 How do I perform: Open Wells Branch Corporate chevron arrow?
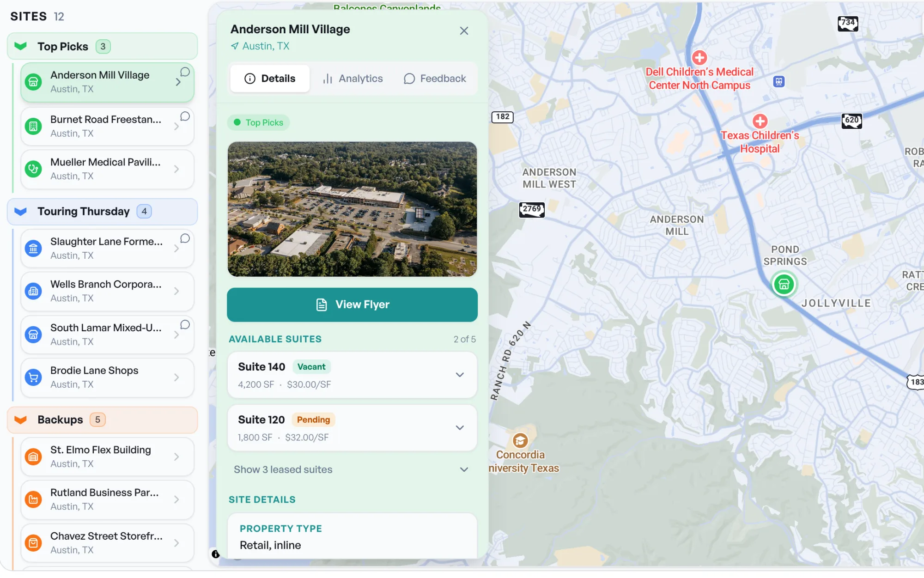tap(176, 291)
